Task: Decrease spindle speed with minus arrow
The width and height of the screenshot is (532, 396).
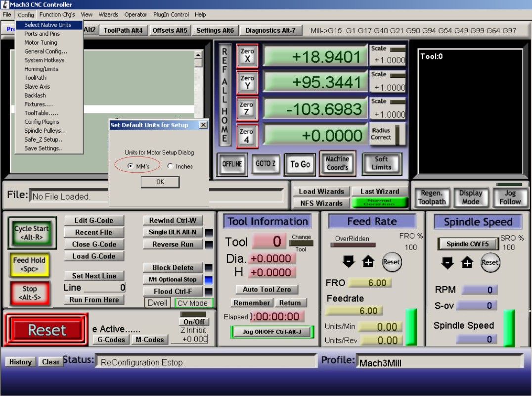Action: pos(447,263)
